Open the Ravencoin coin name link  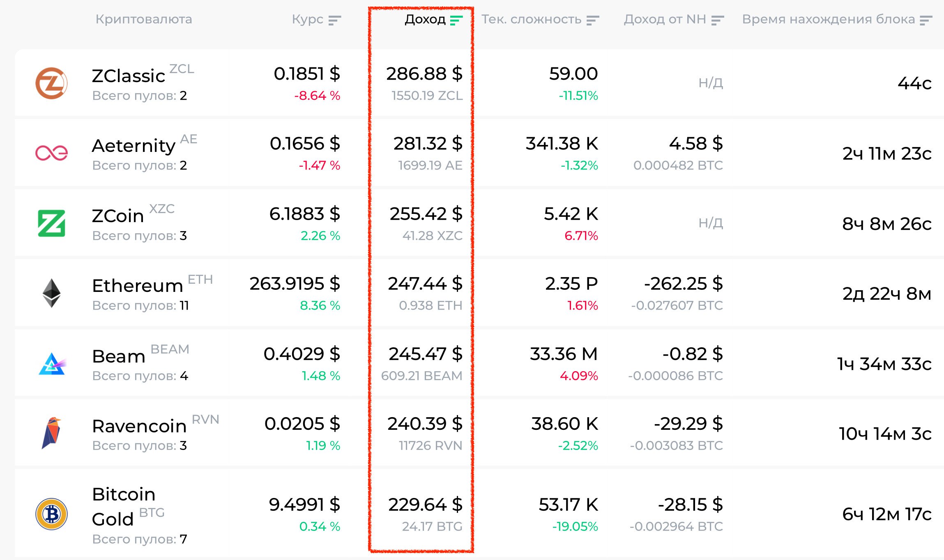[x=139, y=426]
